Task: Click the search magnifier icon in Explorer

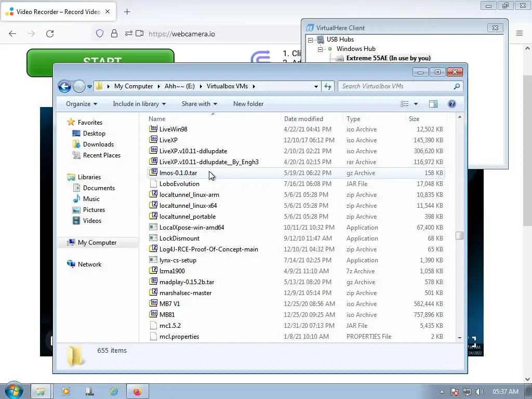Action: point(457,86)
